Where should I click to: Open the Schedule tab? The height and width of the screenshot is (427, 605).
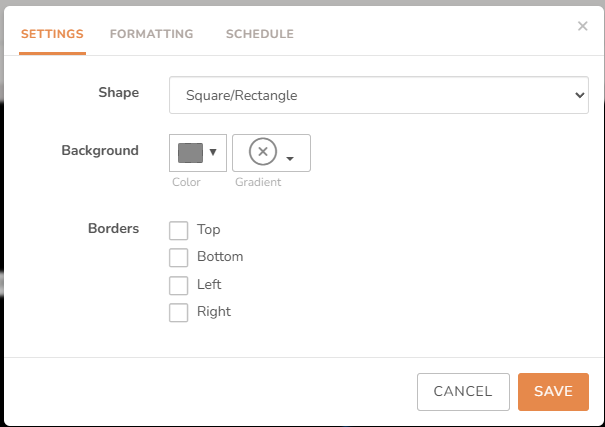[x=260, y=34]
